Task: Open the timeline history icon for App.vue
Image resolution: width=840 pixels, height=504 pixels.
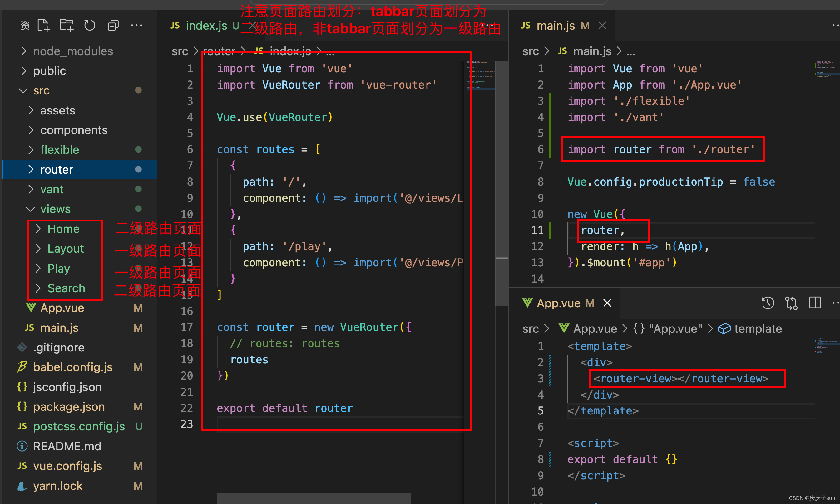Action: [x=768, y=303]
